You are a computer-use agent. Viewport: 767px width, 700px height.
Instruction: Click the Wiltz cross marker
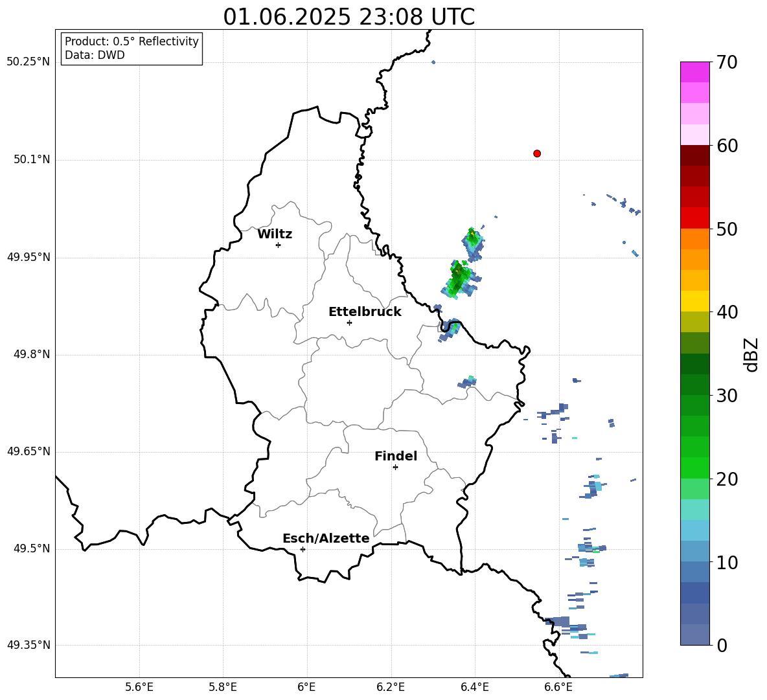click(279, 245)
